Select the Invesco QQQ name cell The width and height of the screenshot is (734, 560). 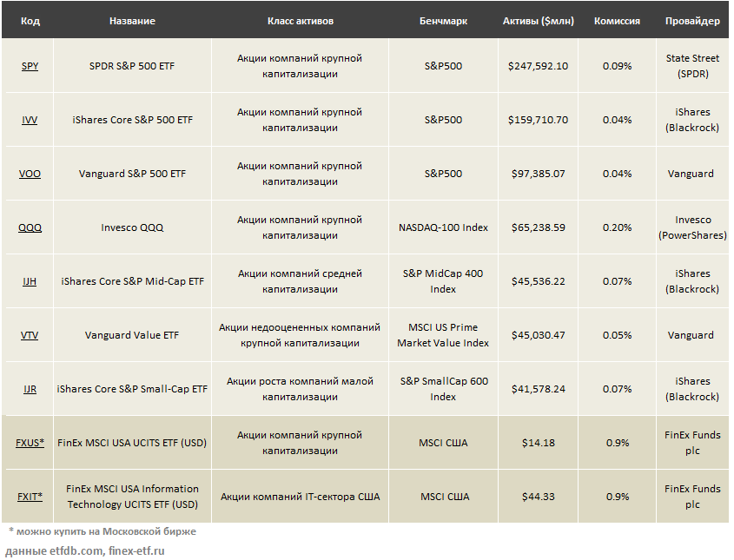click(x=132, y=227)
